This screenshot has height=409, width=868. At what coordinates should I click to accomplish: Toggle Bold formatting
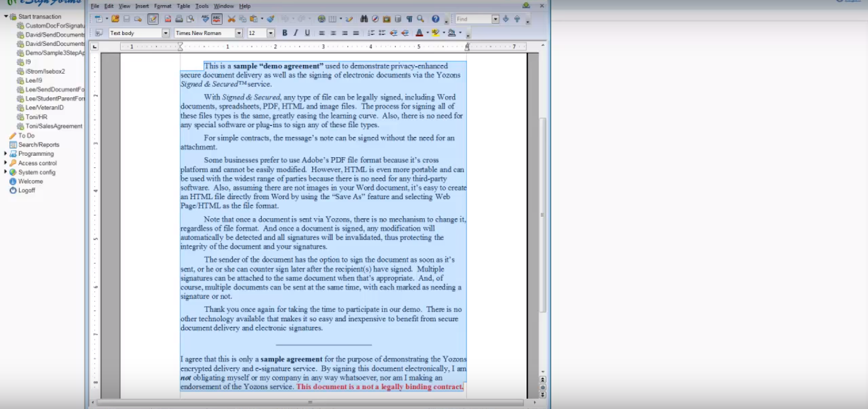coord(284,33)
